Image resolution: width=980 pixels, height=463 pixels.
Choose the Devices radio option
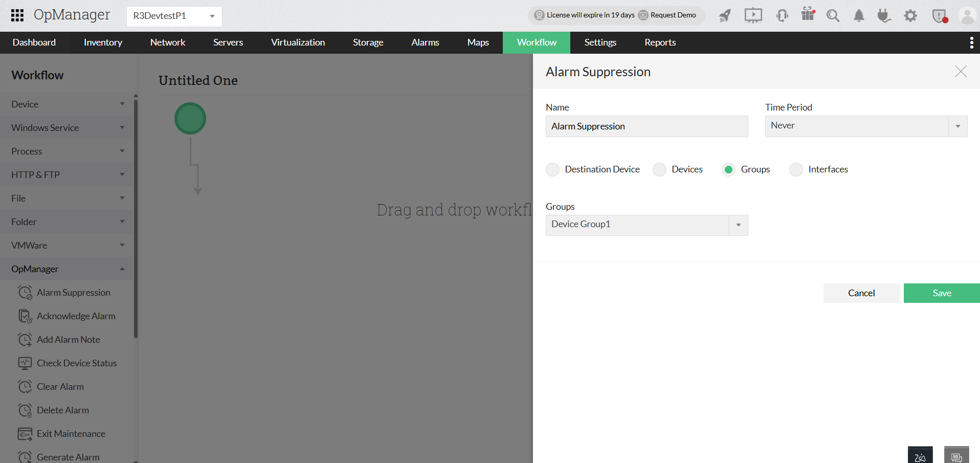(x=659, y=169)
